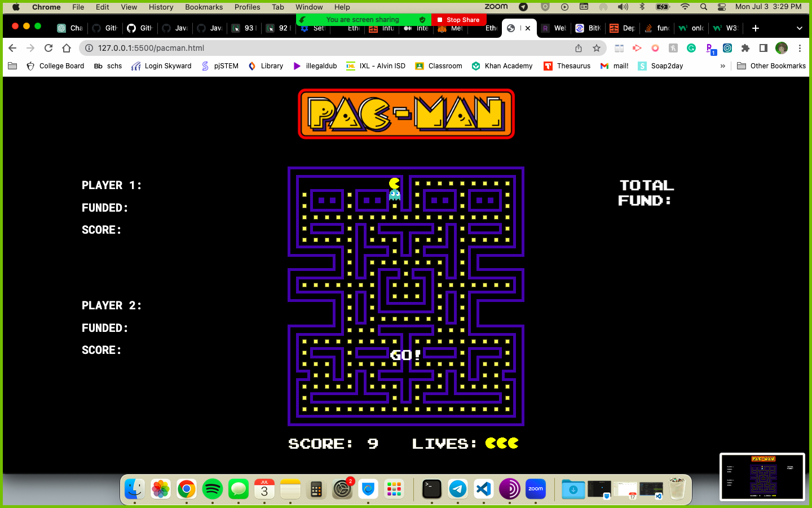Go back with the browser back arrow

click(12, 48)
